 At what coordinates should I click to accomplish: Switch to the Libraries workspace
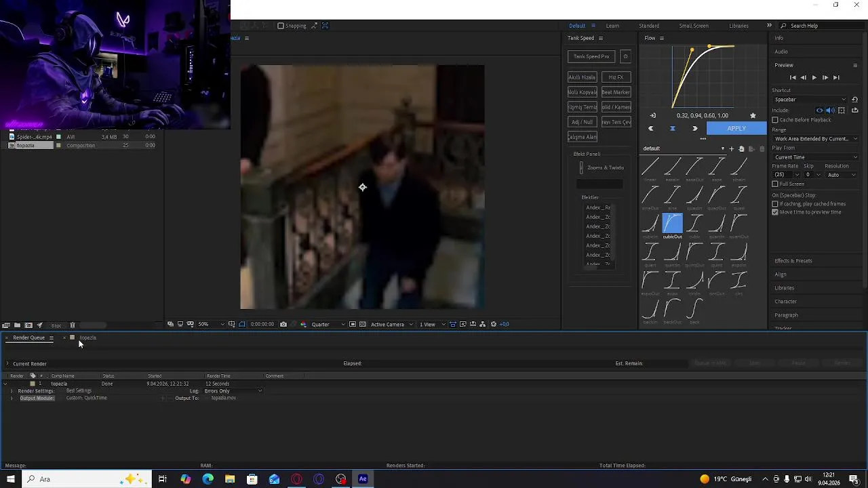(x=738, y=26)
